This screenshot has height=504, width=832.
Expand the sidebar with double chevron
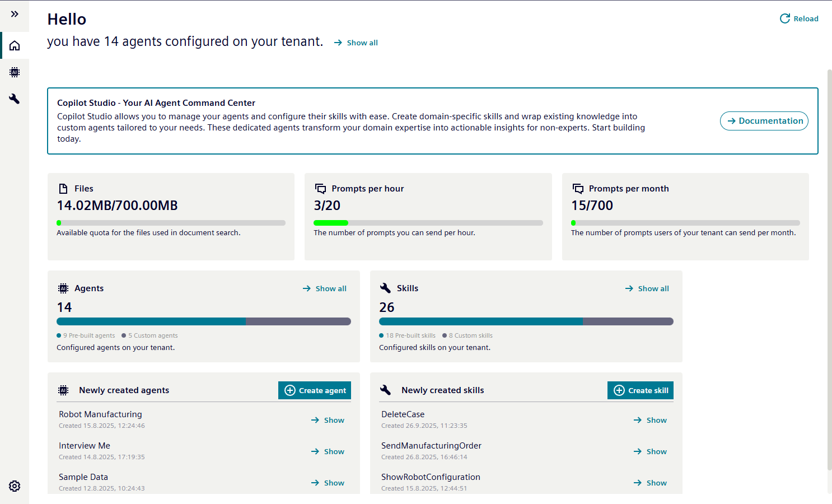[x=15, y=14]
